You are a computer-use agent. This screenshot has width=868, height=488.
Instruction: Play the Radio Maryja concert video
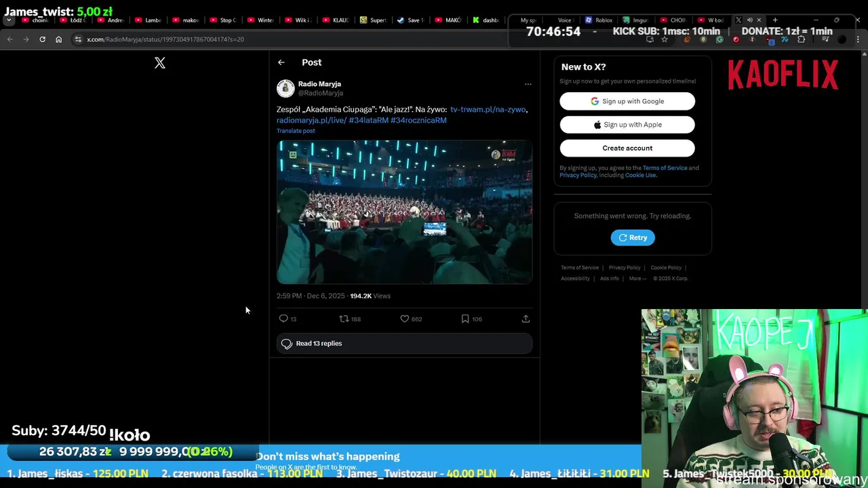(404, 212)
